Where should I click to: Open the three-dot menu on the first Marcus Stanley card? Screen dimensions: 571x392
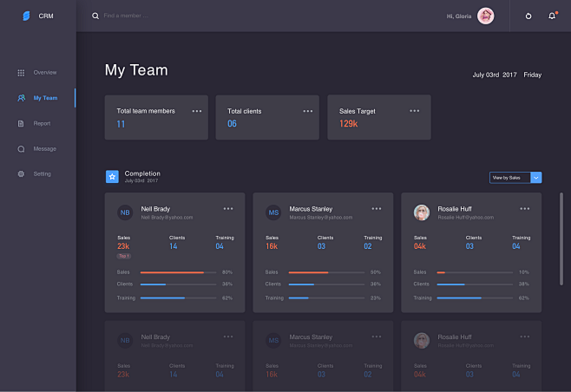point(377,208)
